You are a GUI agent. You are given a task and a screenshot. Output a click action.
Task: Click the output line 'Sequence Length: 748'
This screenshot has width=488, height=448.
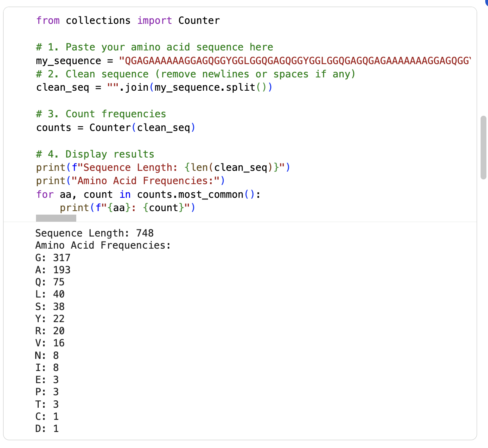point(94,233)
